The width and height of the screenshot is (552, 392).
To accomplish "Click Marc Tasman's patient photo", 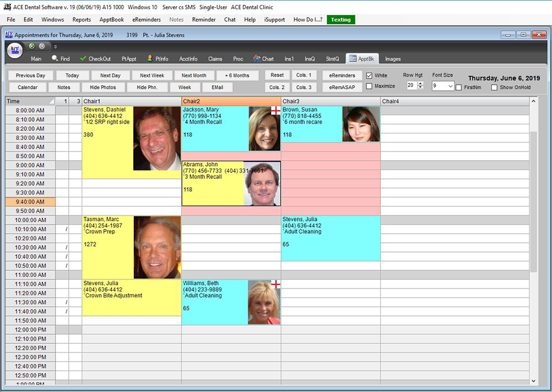I will coord(157,247).
